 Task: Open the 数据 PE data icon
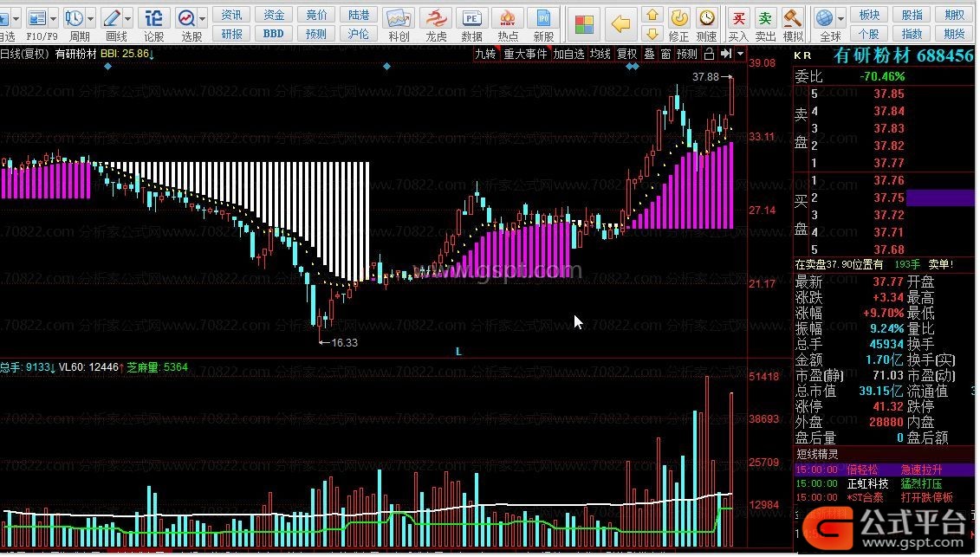point(471,19)
